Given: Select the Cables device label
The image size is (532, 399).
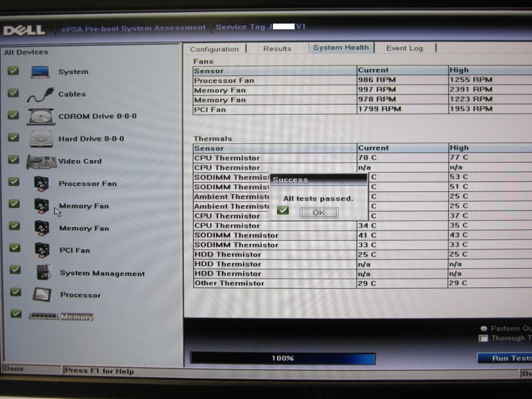Looking at the screenshot, I should (x=72, y=94).
